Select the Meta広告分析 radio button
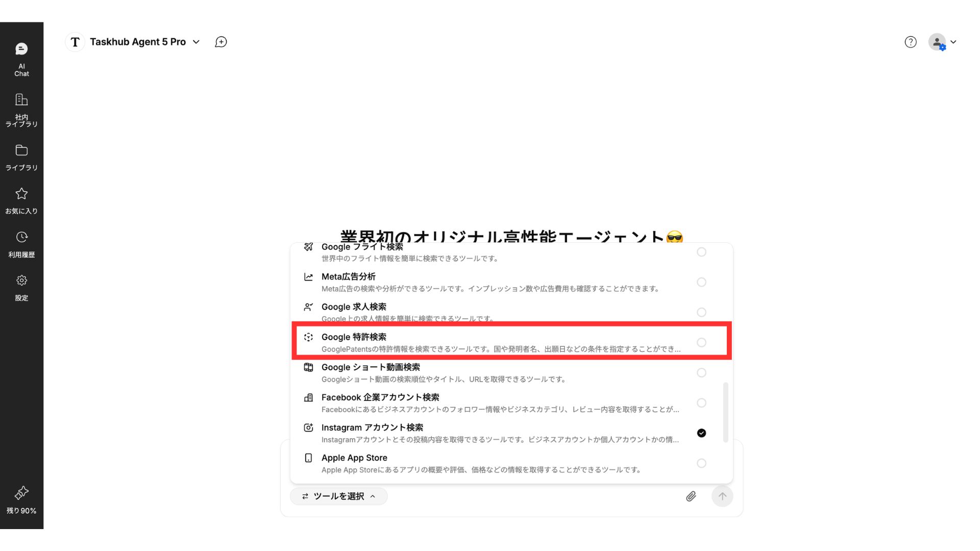This screenshot has width=980, height=551. [x=701, y=282]
